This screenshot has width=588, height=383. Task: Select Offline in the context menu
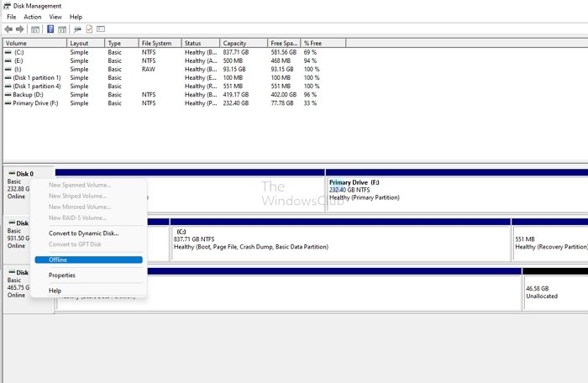pos(88,260)
